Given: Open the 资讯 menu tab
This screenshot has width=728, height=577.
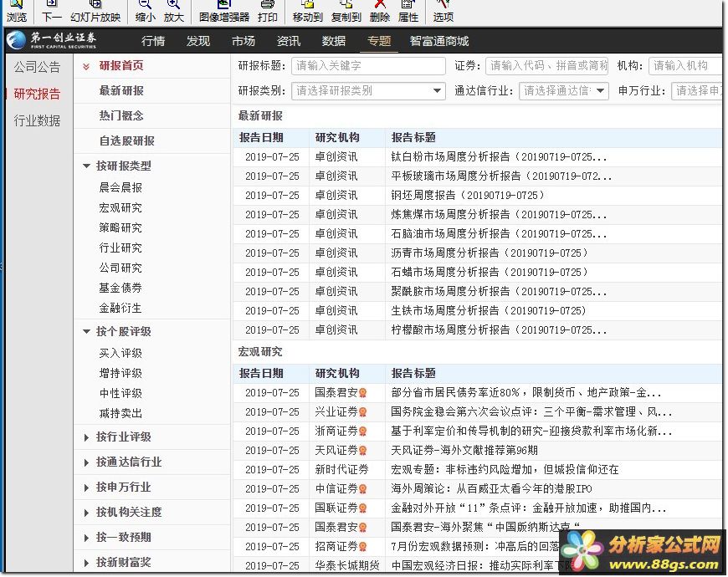Looking at the screenshot, I should coord(289,41).
